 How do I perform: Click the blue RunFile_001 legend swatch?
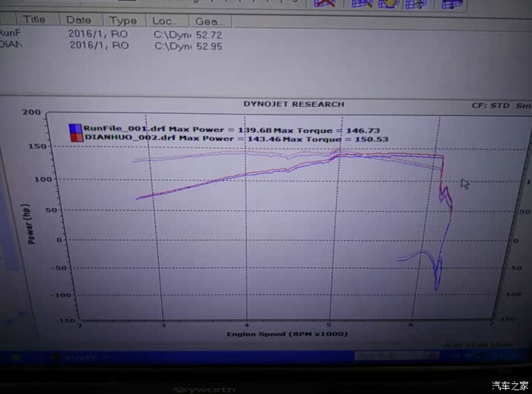(75, 128)
